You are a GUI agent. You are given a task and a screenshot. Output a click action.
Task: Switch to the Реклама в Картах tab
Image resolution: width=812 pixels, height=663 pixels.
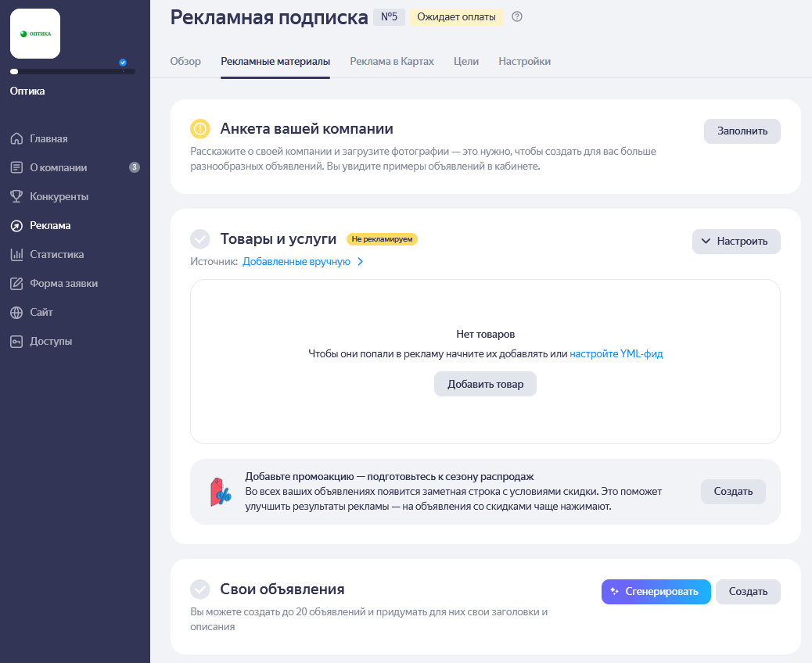(x=392, y=61)
